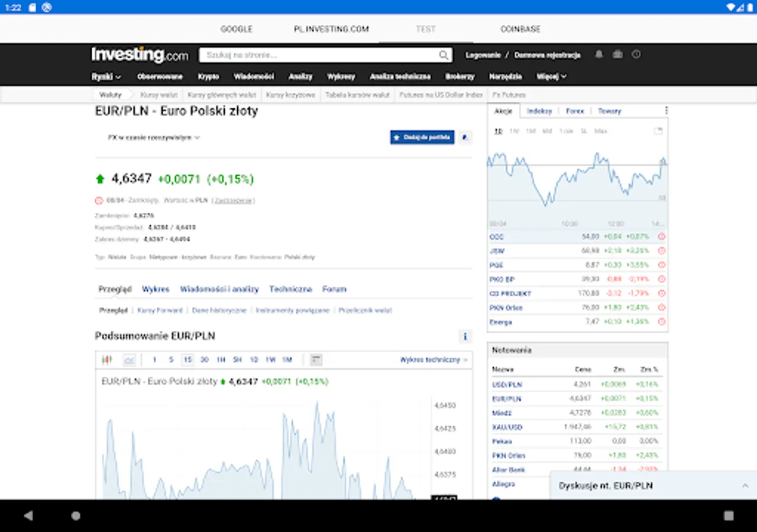Open the Krypto menu item

tap(209, 76)
